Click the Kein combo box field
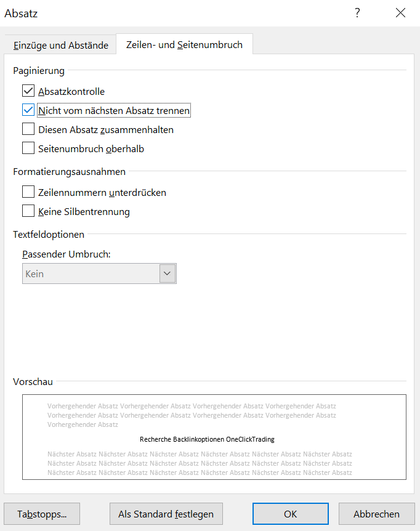Screen dimensions: 420x531 pos(91,274)
